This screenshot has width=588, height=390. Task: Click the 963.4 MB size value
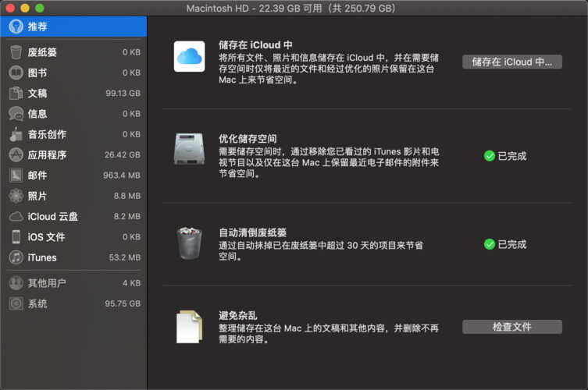[122, 175]
